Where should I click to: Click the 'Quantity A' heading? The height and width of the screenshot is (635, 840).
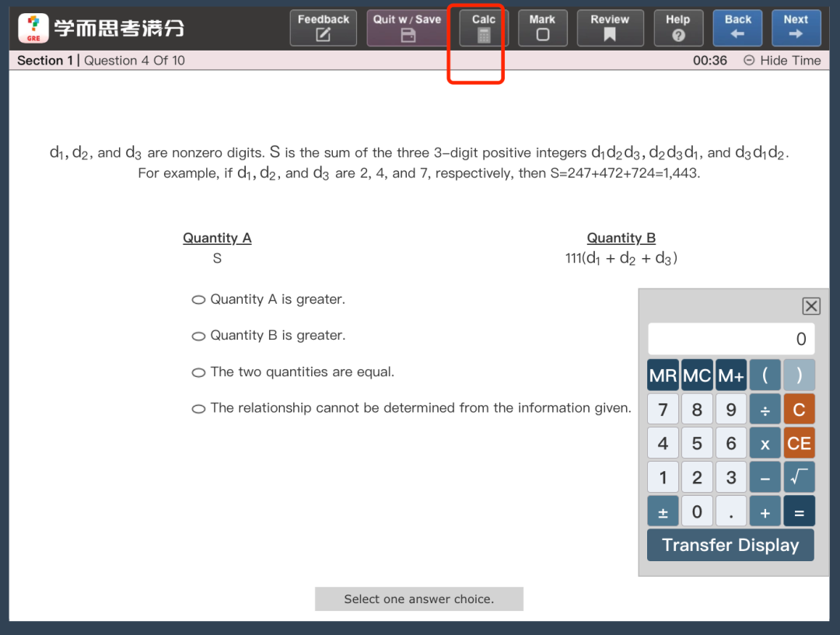217,238
